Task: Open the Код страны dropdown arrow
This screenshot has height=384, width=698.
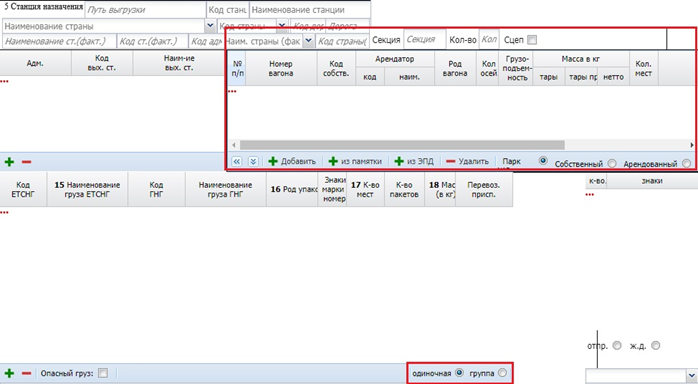Action: pos(282,26)
